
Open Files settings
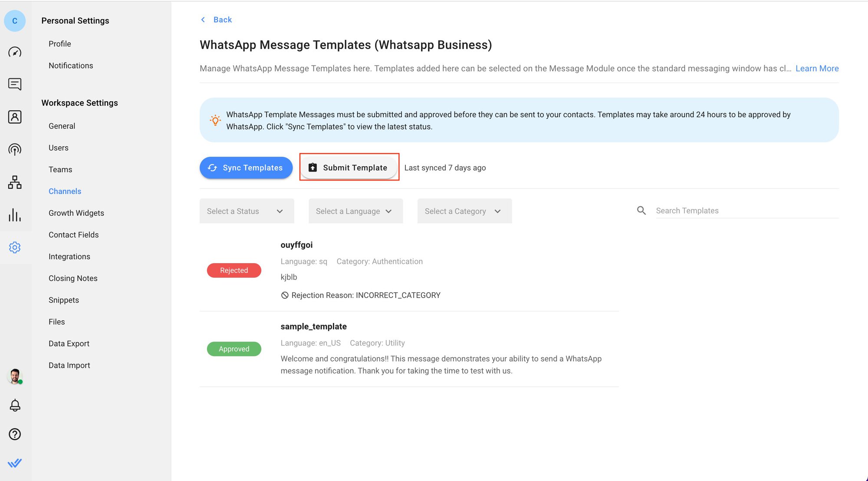57,322
